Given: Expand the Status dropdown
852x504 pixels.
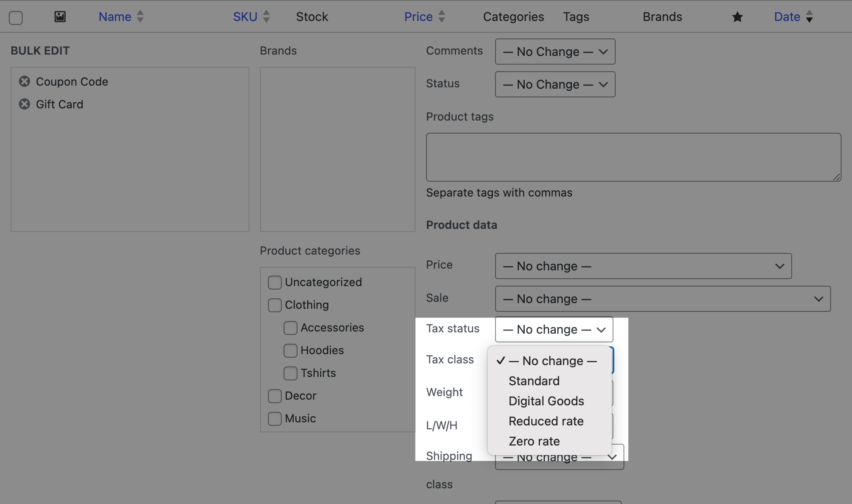Looking at the screenshot, I should pos(555,84).
